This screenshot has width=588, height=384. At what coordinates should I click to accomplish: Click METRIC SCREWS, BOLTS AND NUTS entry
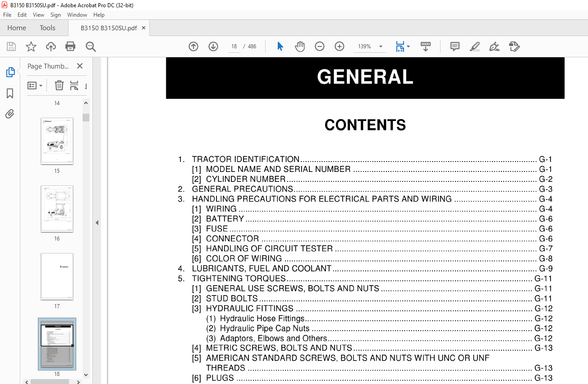(x=279, y=348)
